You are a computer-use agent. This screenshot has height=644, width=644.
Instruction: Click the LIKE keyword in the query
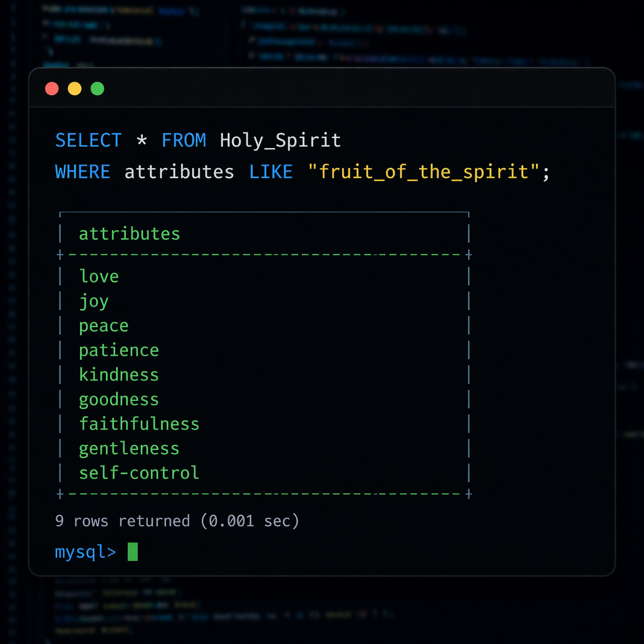click(x=271, y=172)
